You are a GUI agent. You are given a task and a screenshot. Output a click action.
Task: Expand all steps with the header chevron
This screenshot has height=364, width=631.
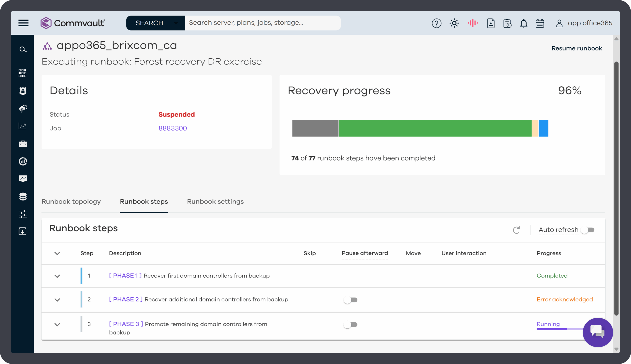[57, 253]
